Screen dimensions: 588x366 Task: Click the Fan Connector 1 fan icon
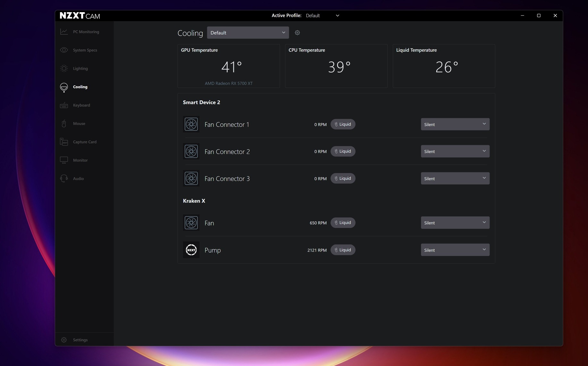191,124
